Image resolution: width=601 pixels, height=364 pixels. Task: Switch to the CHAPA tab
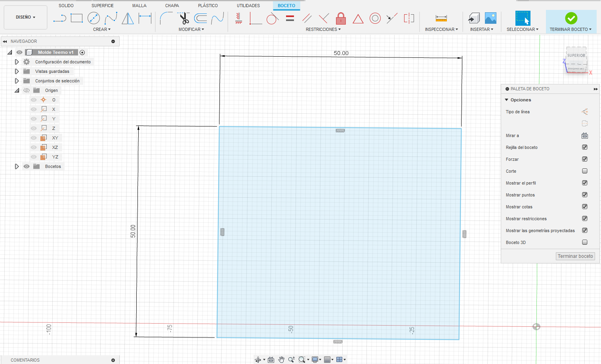pos(172,5)
